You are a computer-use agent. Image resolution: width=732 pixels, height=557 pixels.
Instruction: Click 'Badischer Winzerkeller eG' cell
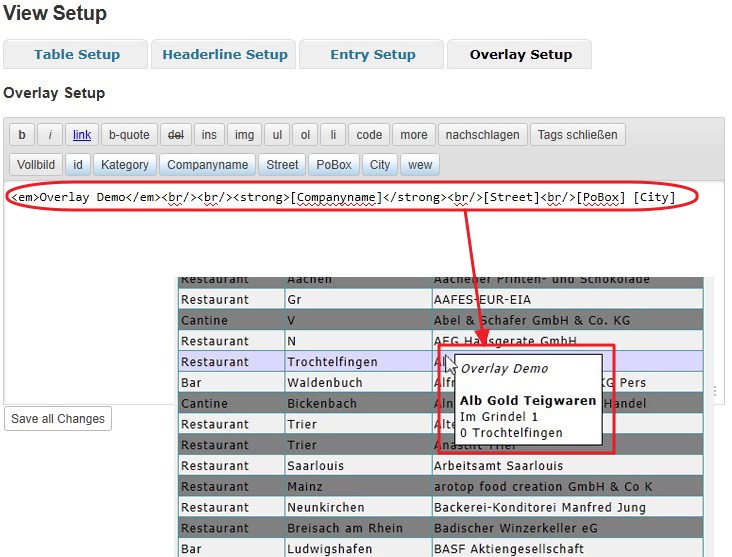(x=567, y=528)
